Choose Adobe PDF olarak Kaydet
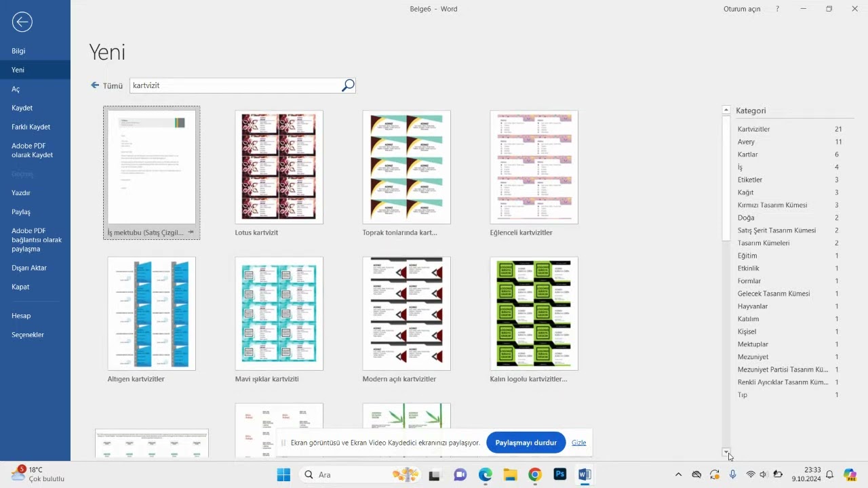The height and width of the screenshot is (488, 868). pos(35,150)
